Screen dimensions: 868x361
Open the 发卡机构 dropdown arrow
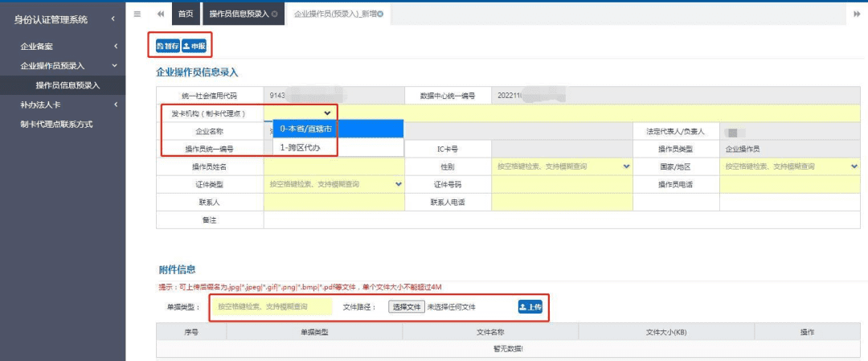click(x=327, y=113)
